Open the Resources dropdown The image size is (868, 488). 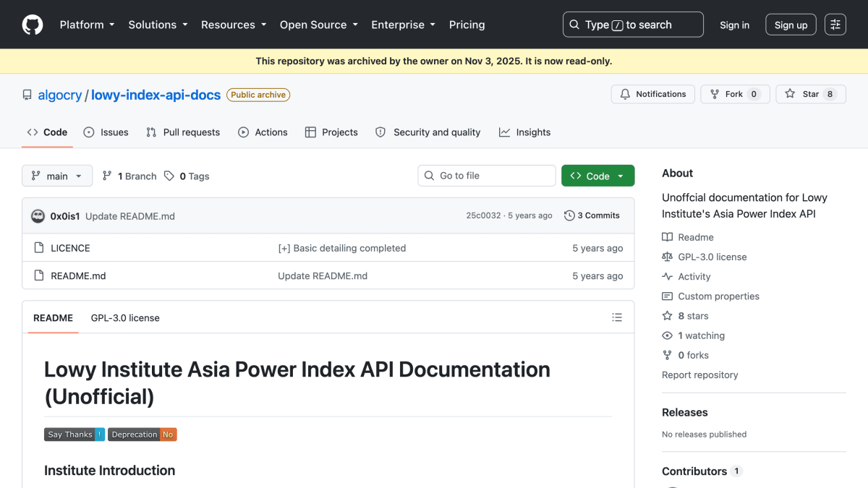[x=234, y=25]
